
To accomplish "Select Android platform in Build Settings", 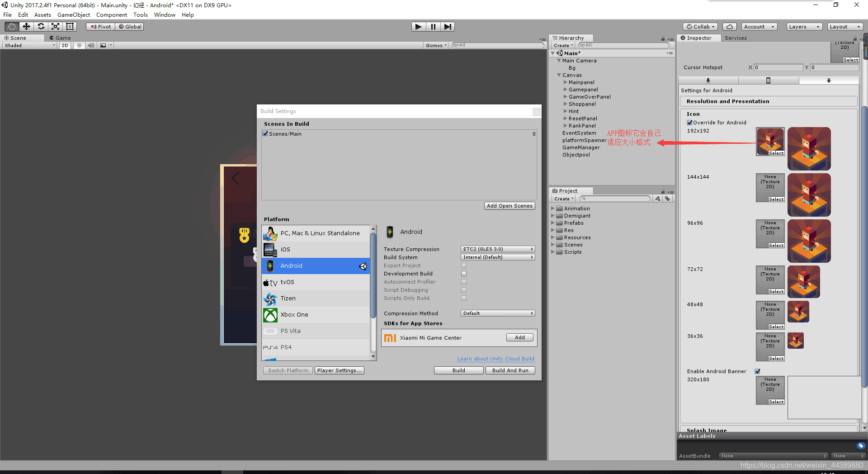I will (316, 266).
